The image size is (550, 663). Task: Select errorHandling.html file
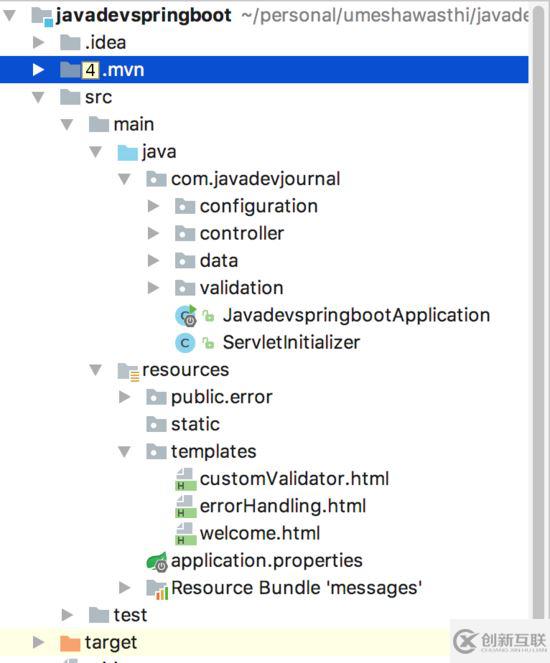(282, 506)
